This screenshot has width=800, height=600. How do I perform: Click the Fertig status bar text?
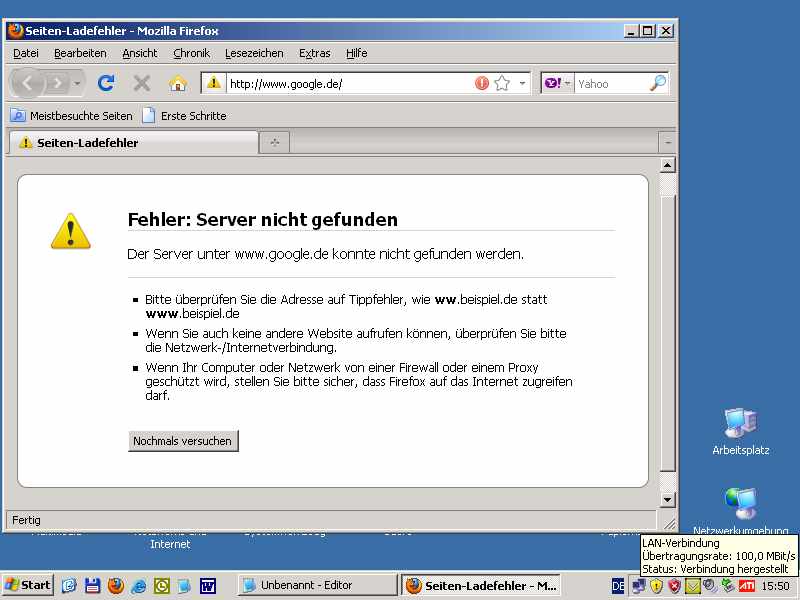(x=26, y=520)
